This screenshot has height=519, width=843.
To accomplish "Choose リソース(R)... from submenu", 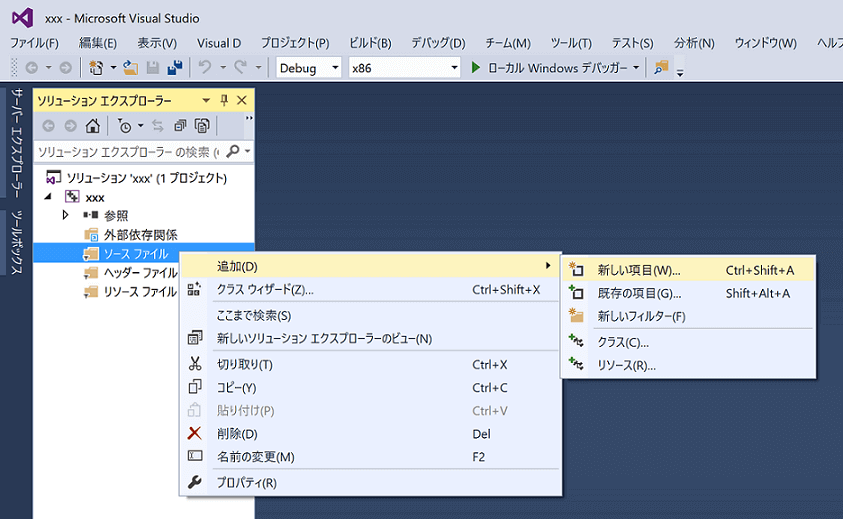I will [x=688, y=365].
